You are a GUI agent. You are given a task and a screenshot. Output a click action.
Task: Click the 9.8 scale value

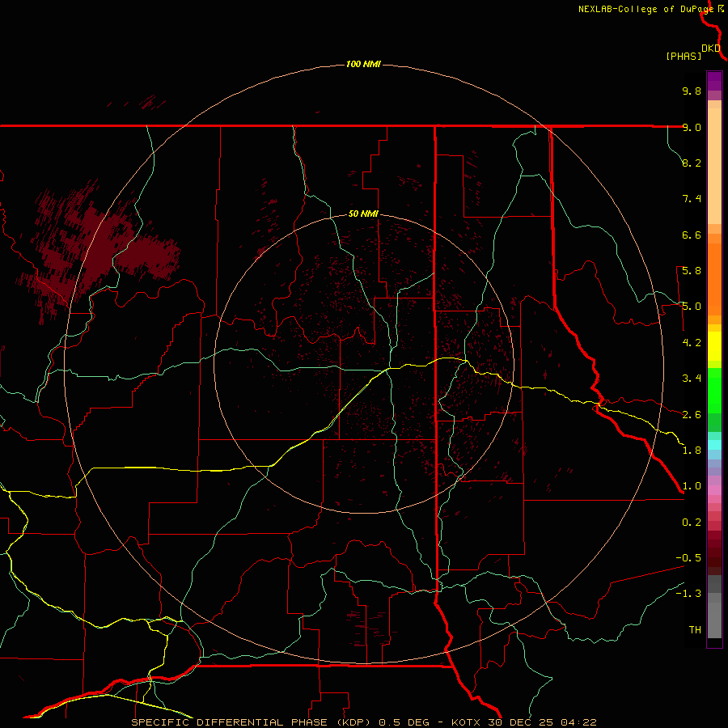coord(692,91)
